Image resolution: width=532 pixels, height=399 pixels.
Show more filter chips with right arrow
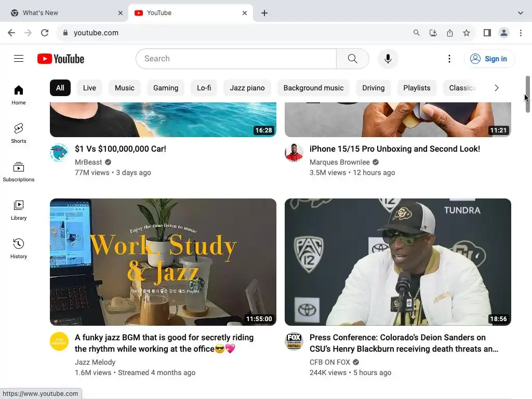pyautogui.click(x=496, y=88)
